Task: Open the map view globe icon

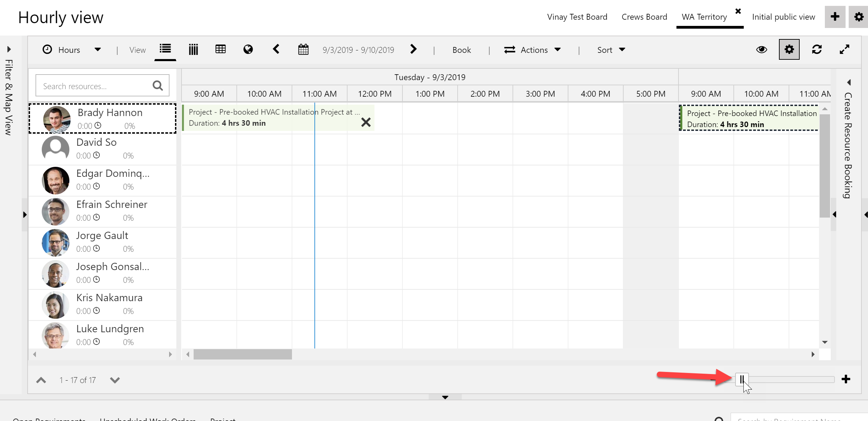Action: 248,49
